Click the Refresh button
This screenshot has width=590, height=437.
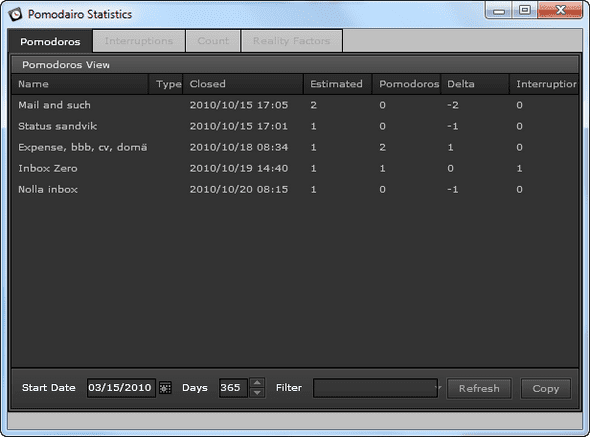coord(479,388)
